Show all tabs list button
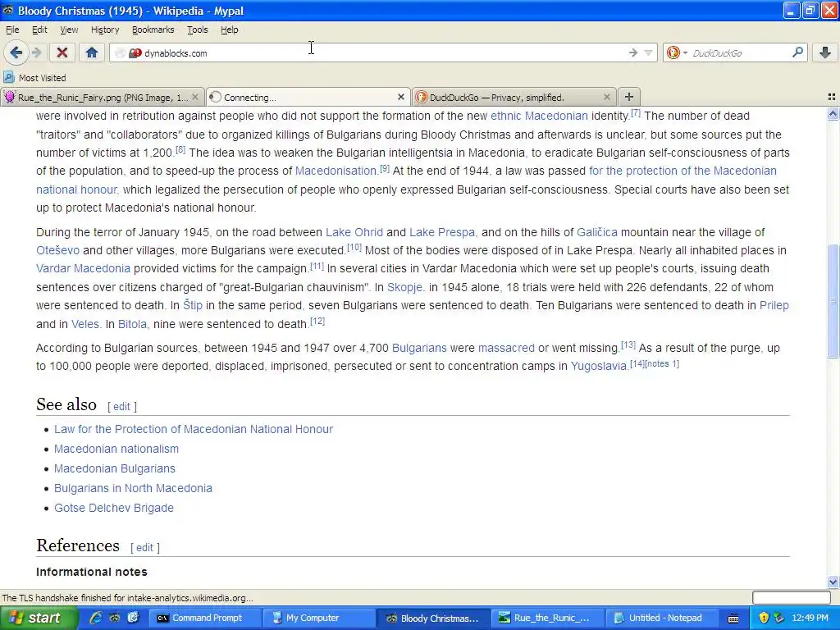 coord(832,97)
